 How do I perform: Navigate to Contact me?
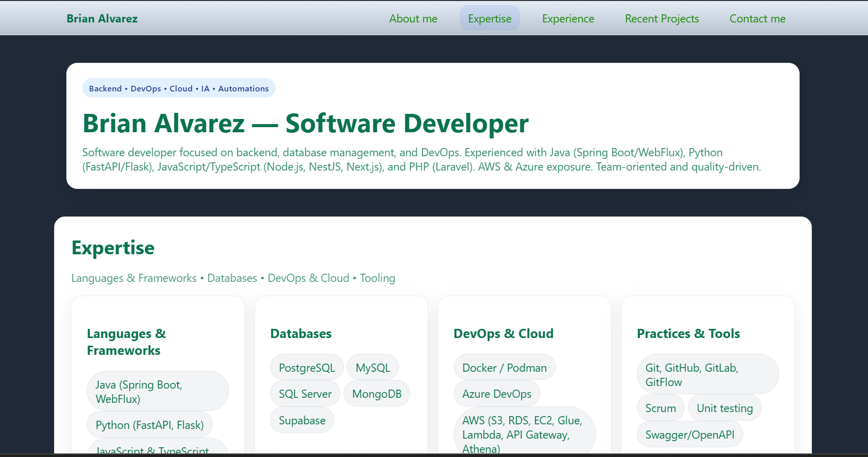click(x=757, y=19)
